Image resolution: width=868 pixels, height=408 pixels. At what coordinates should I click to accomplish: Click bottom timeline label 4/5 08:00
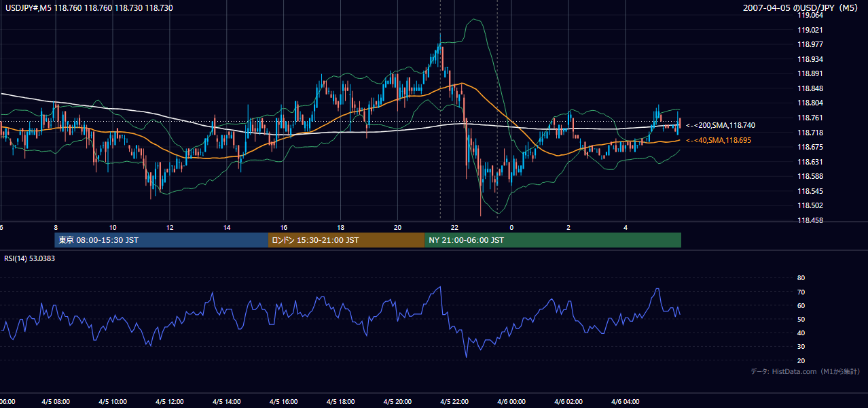[56, 402]
